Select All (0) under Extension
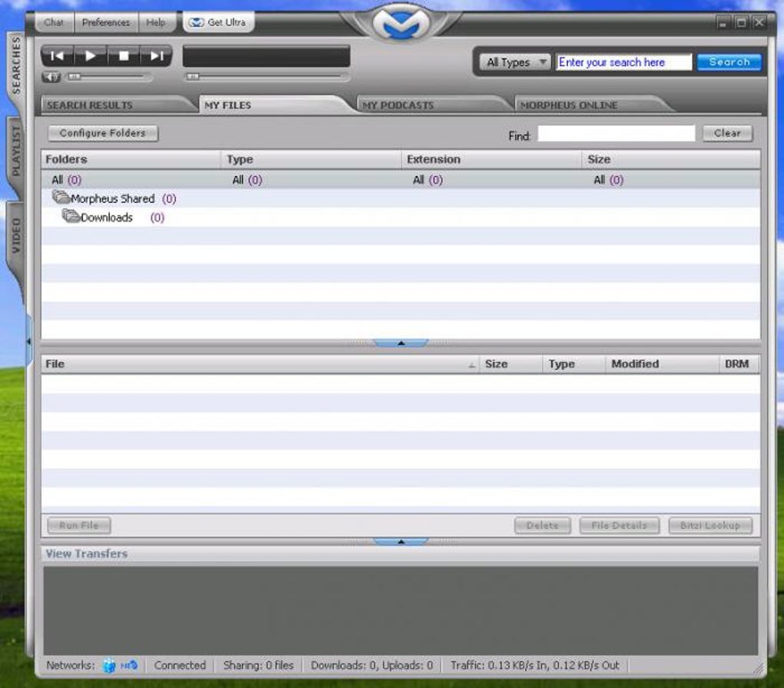The image size is (784, 688). [x=427, y=180]
